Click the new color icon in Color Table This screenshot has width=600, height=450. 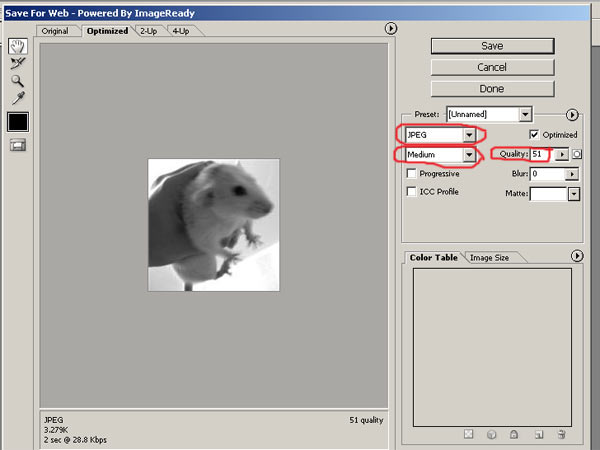[x=539, y=434]
